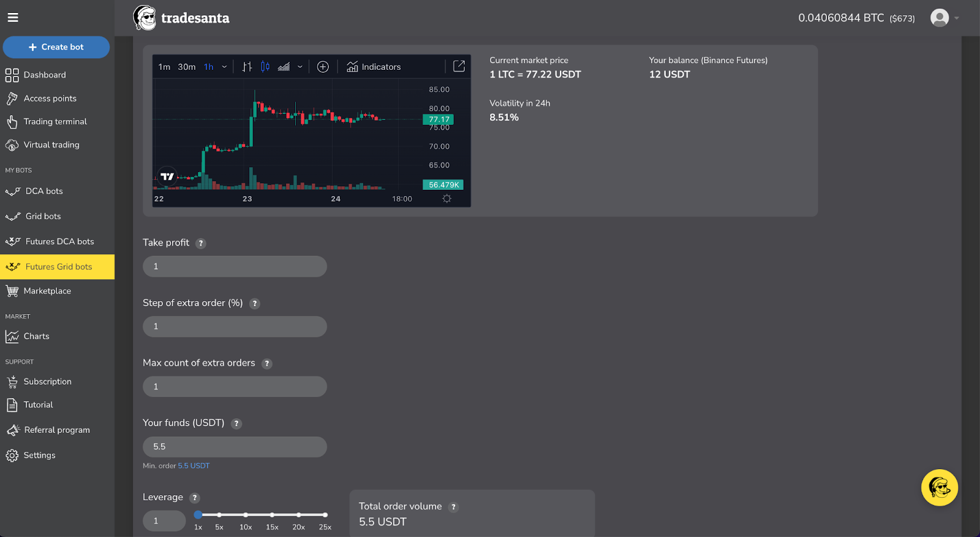
Task: Click the Futures DCA bots icon
Action: click(13, 242)
